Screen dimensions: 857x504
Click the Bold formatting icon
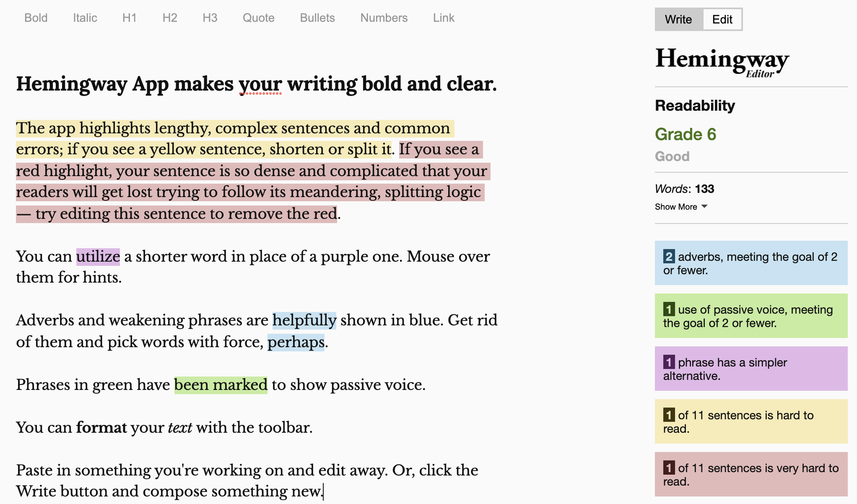coord(36,17)
